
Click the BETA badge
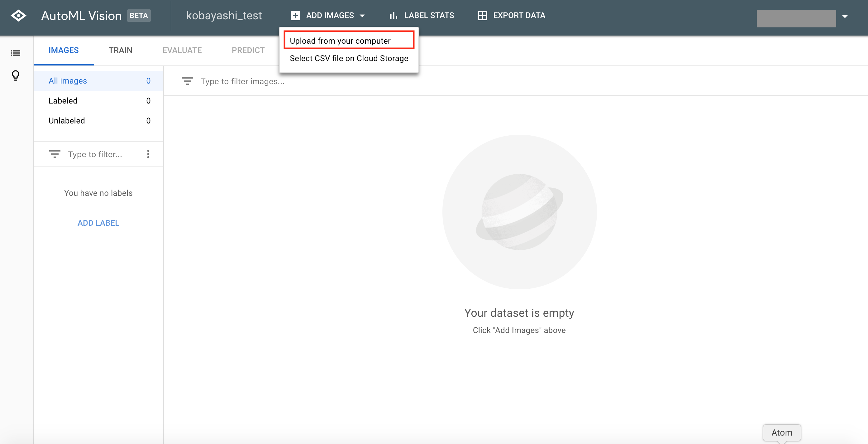coord(139,16)
